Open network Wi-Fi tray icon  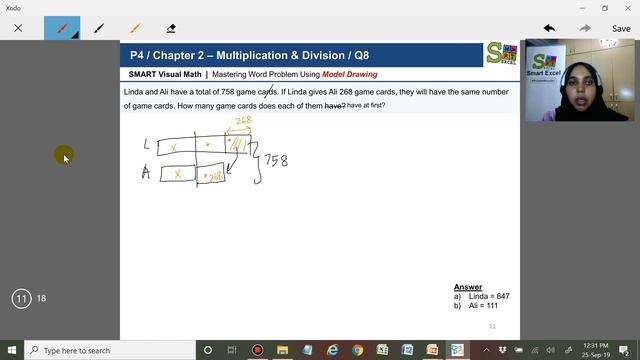coord(535,350)
